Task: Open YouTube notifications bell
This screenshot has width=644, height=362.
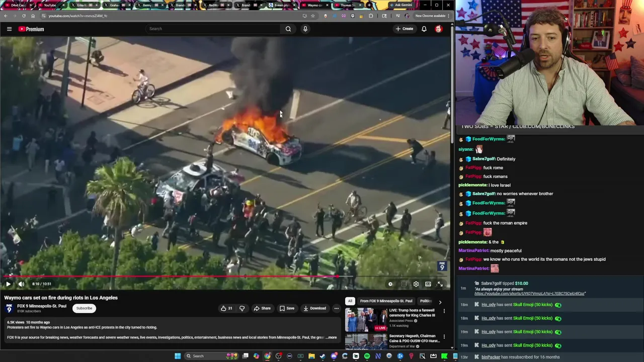Action: point(424,29)
